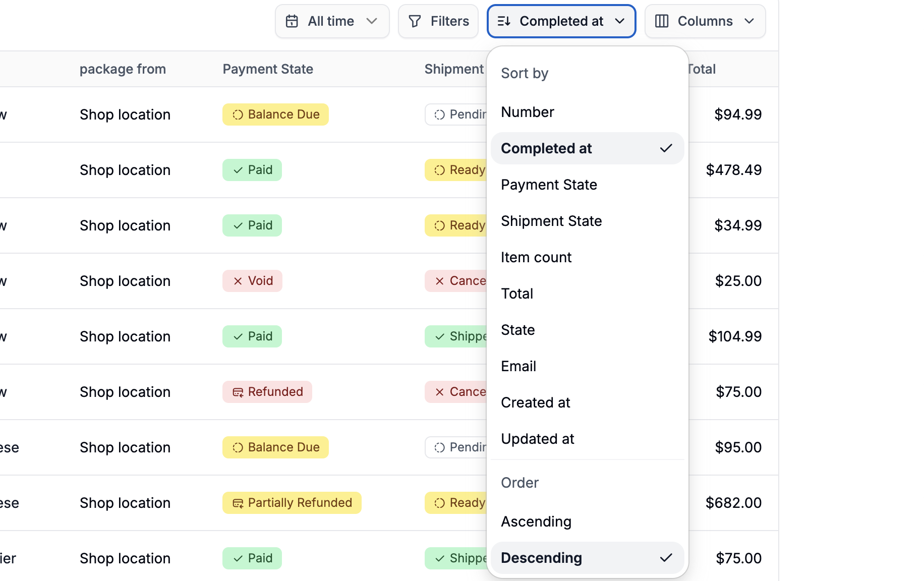This screenshot has width=924, height=581.
Task: Click Created at sorting option
Action: pyautogui.click(x=536, y=402)
